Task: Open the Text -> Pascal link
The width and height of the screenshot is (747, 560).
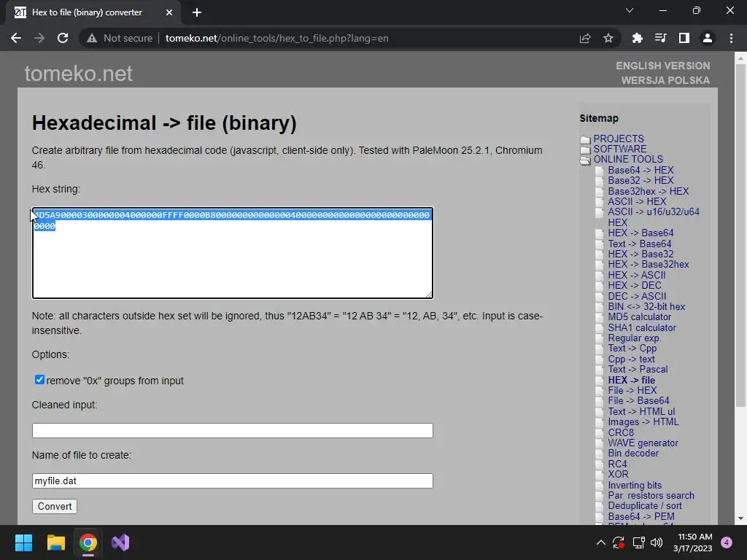Action: 638,369
